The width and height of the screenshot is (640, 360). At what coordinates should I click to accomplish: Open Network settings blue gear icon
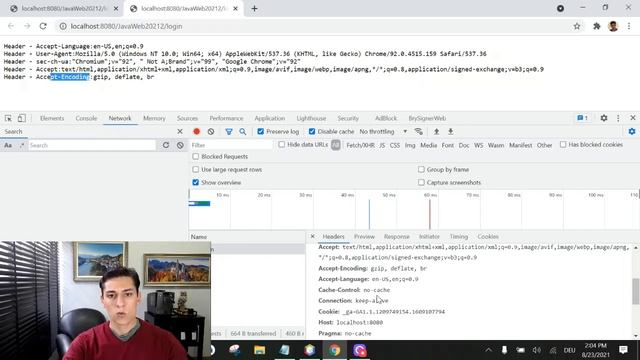[632, 131]
